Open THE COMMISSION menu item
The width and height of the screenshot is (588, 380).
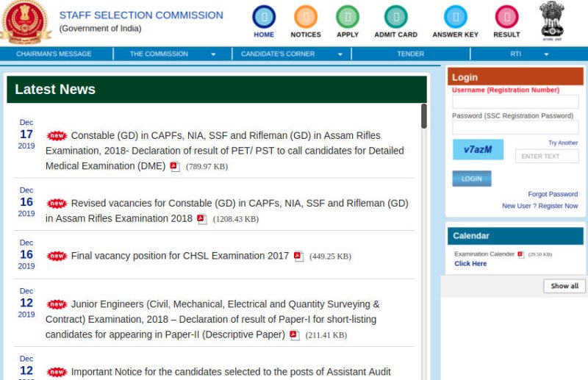pos(159,54)
